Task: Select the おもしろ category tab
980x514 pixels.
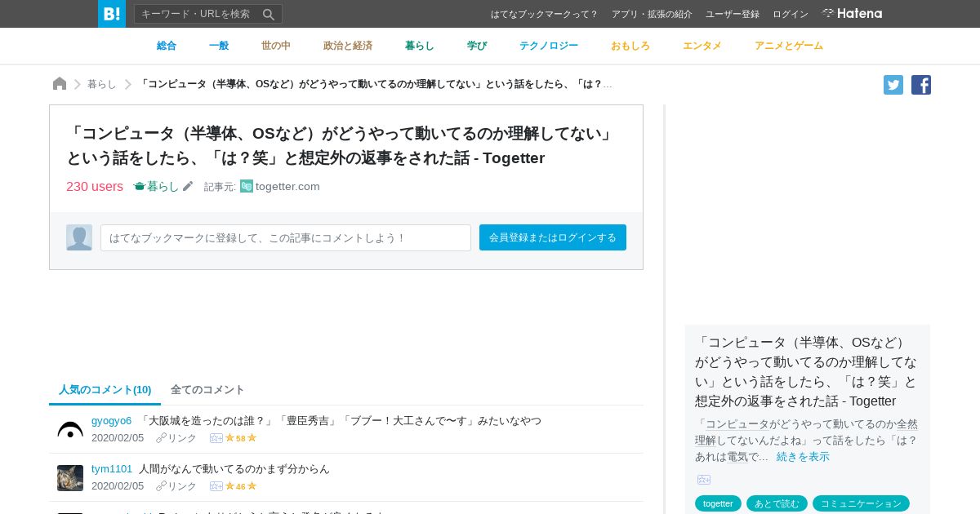Action: click(x=630, y=46)
